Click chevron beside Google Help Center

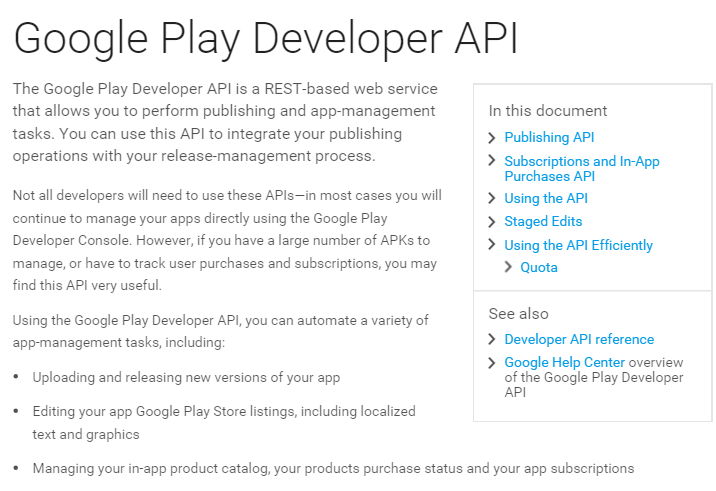[x=492, y=363]
